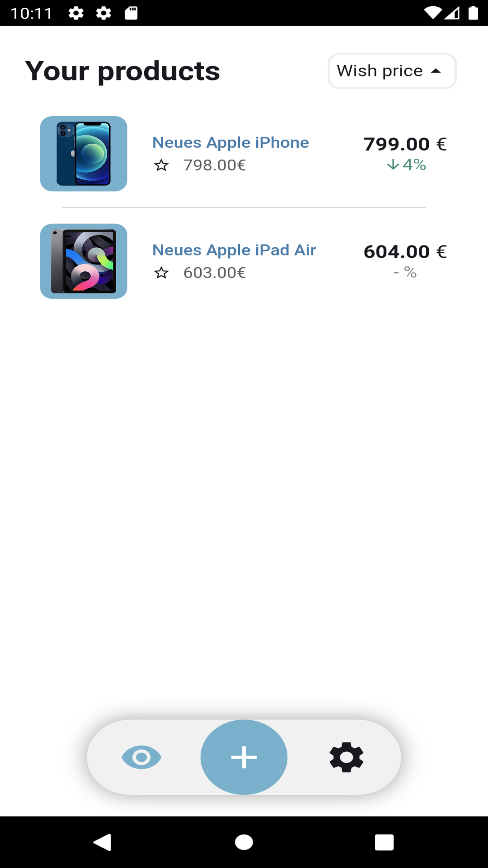
Task: Open Neues Apple iPhone product link
Action: [230, 142]
